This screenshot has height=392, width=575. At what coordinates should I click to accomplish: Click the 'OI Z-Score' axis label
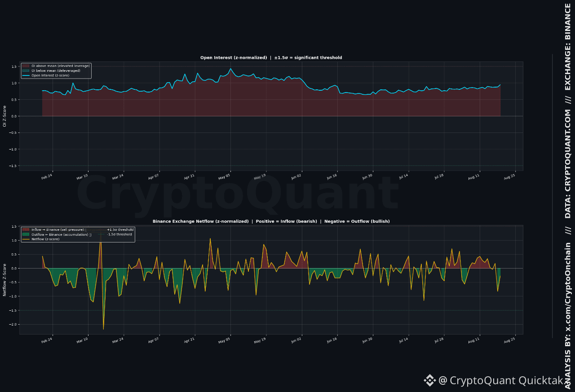[x=4, y=116]
